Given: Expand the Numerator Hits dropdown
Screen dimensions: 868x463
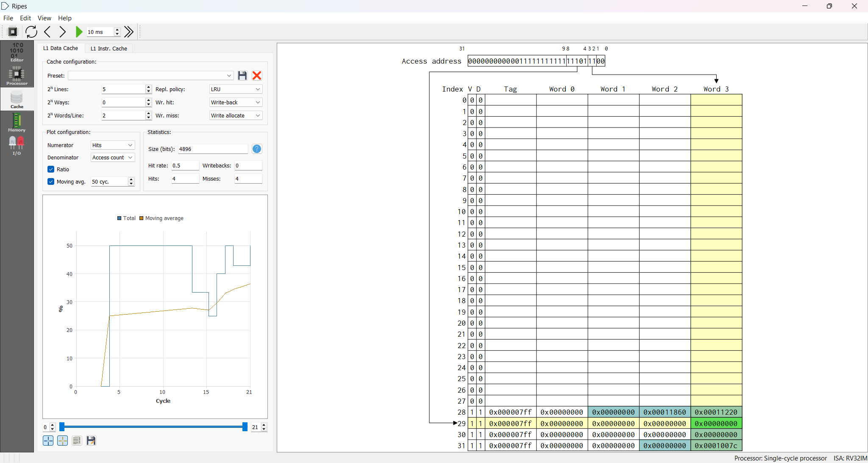Looking at the screenshot, I should point(113,145).
